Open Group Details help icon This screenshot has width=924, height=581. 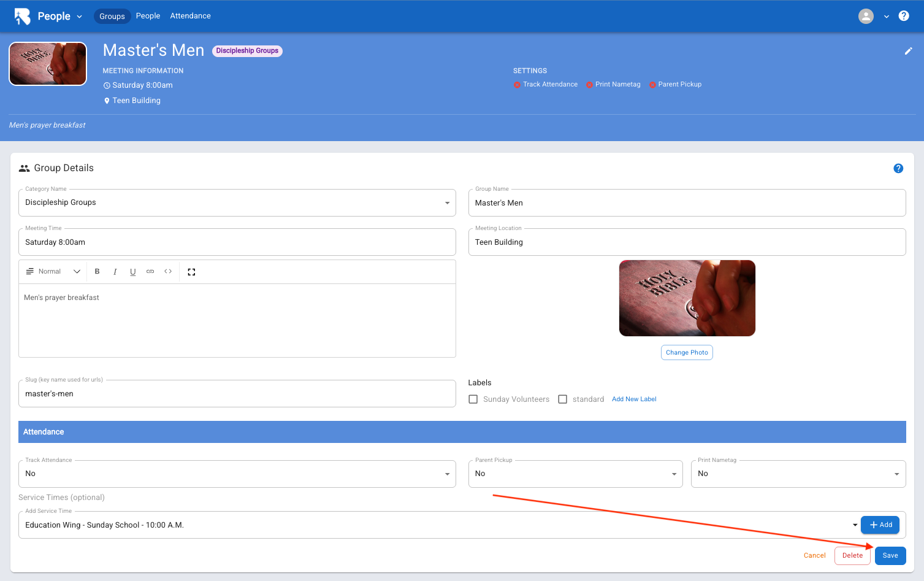coord(898,168)
